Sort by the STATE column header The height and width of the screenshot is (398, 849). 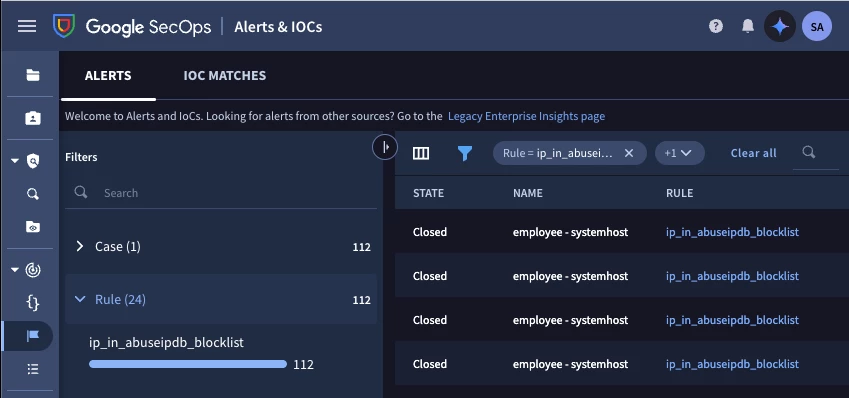click(x=428, y=193)
